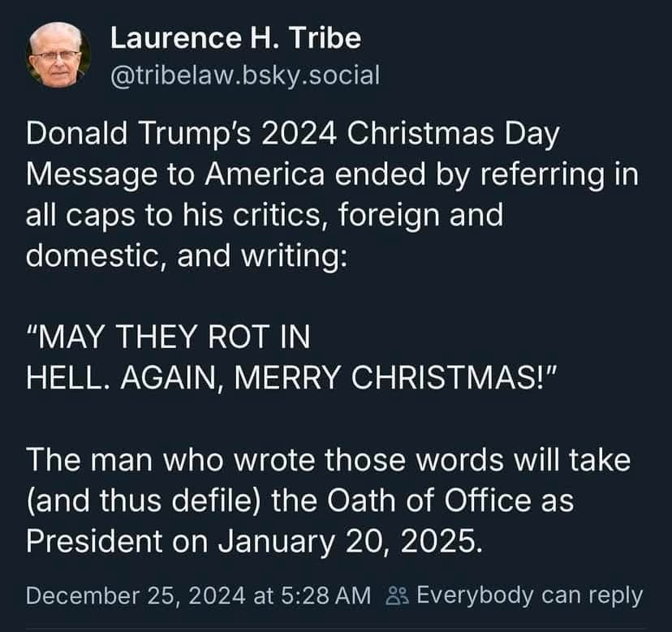
Task: Select the quote "MAY THEY ROT IN"
Action: (x=169, y=337)
